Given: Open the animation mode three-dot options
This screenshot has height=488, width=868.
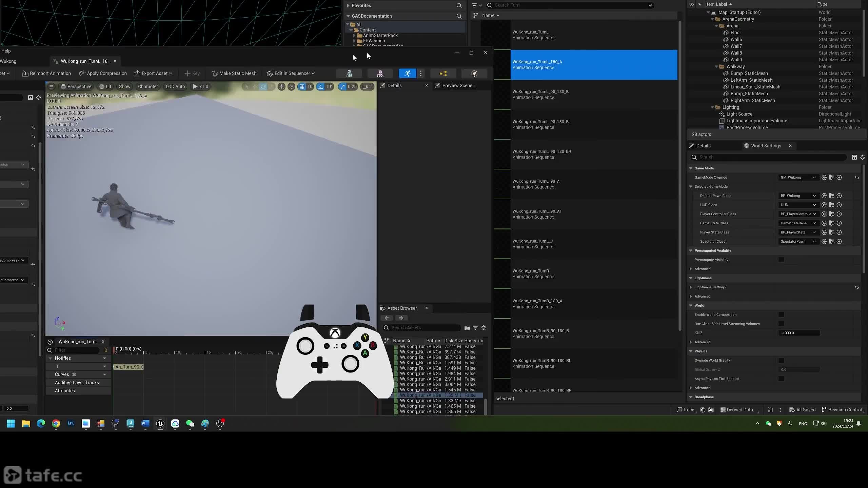Looking at the screenshot, I should [421, 73].
